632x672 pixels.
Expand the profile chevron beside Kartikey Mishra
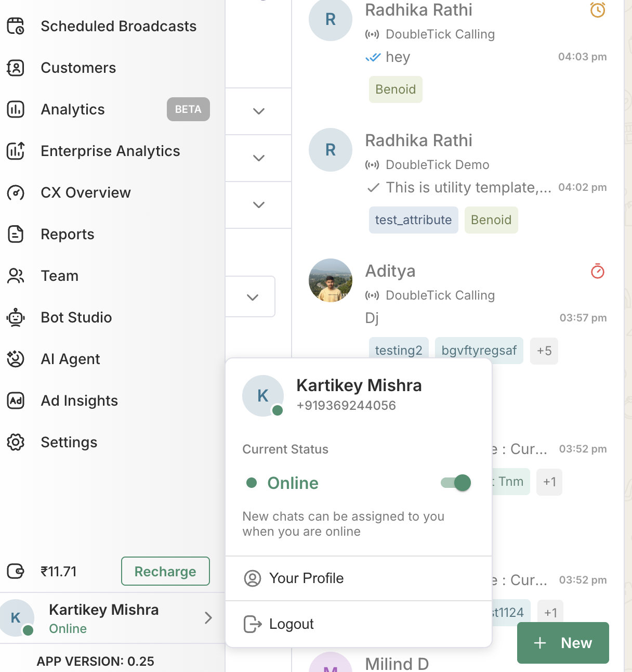pyautogui.click(x=208, y=617)
